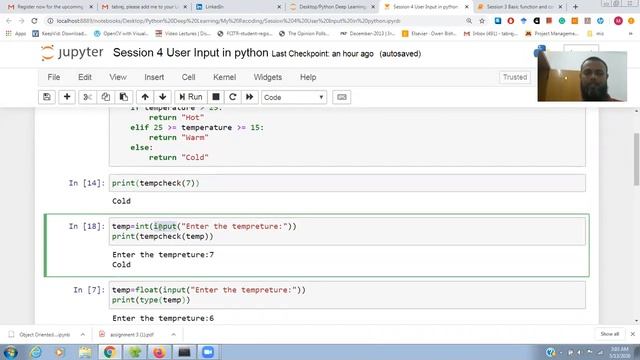Open the View menu

(118, 77)
